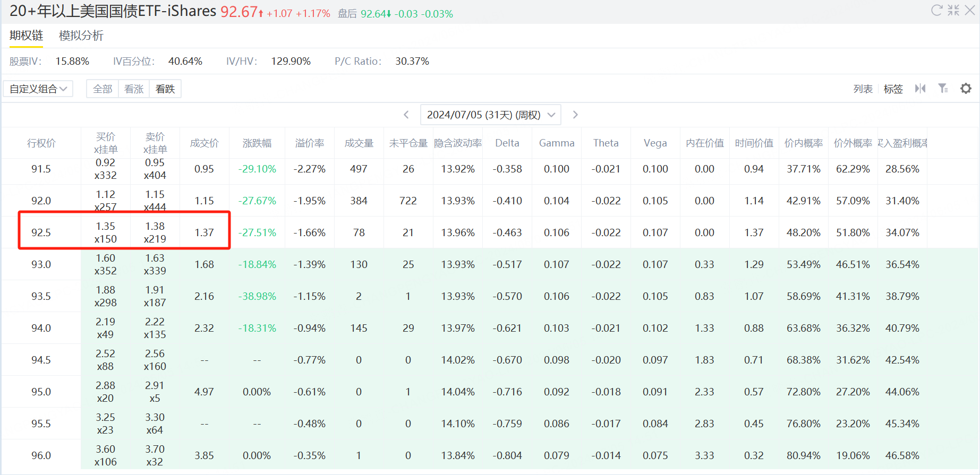Click the -38.98% change value
Image resolution: width=980 pixels, height=475 pixels.
257,296
